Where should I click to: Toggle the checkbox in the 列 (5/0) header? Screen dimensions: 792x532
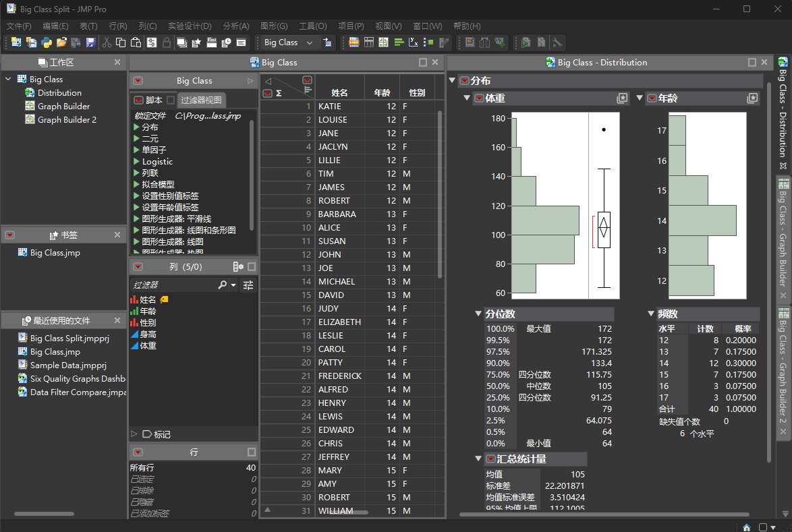(x=252, y=266)
